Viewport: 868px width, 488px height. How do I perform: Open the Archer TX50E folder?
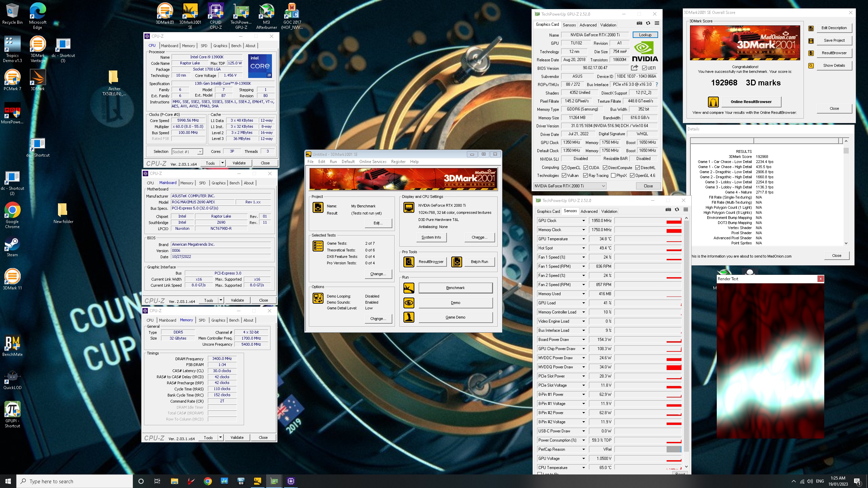pyautogui.click(x=114, y=83)
